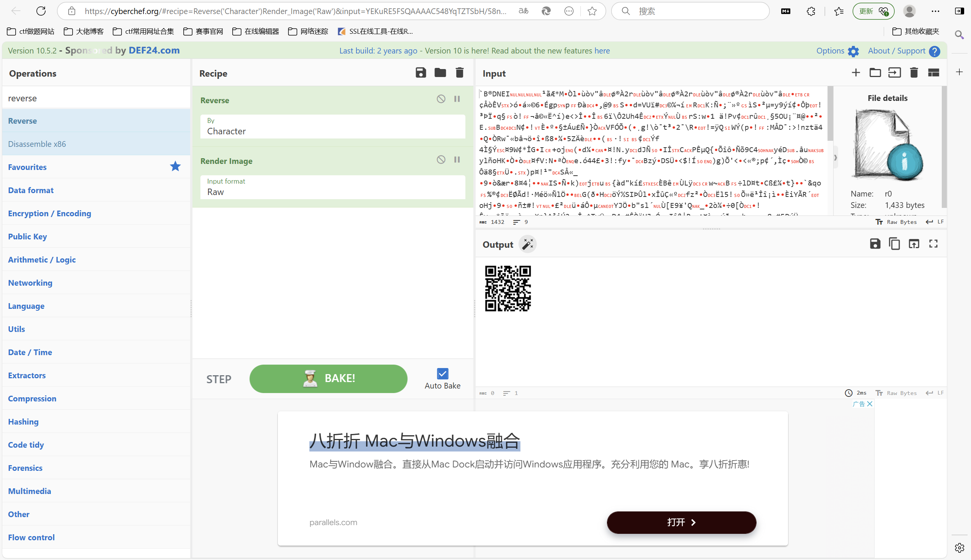Open the DEF24.com sponsor link
Image resolution: width=971 pixels, height=560 pixels.
point(154,50)
